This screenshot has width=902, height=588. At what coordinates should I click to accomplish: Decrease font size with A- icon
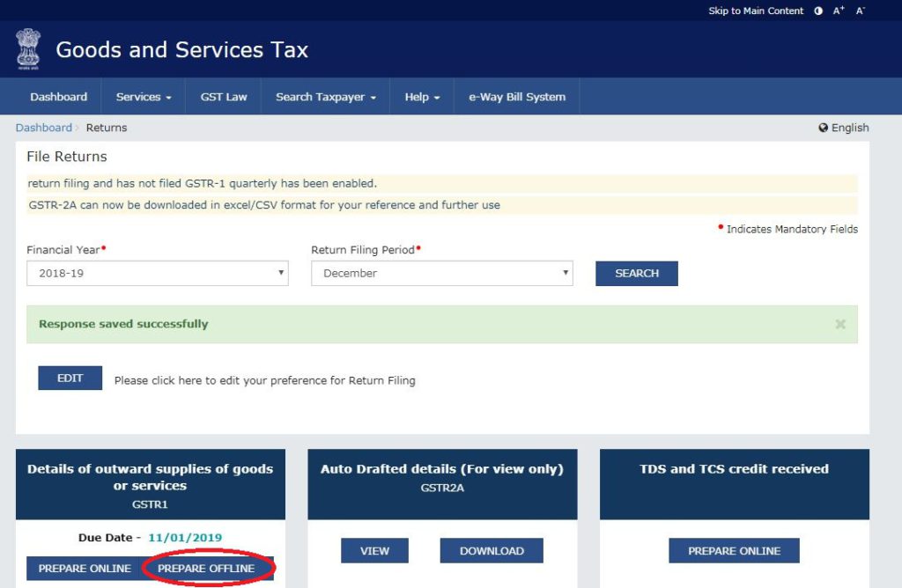click(x=860, y=11)
